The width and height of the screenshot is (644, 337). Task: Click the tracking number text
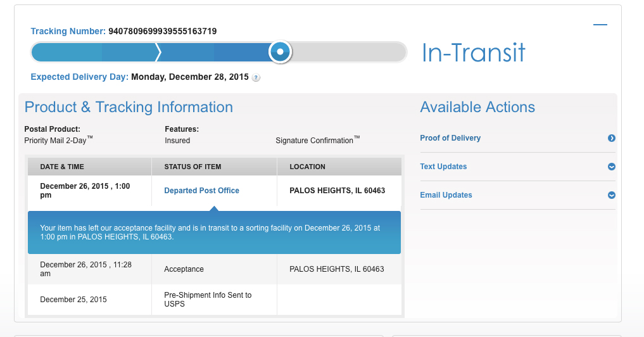163,31
